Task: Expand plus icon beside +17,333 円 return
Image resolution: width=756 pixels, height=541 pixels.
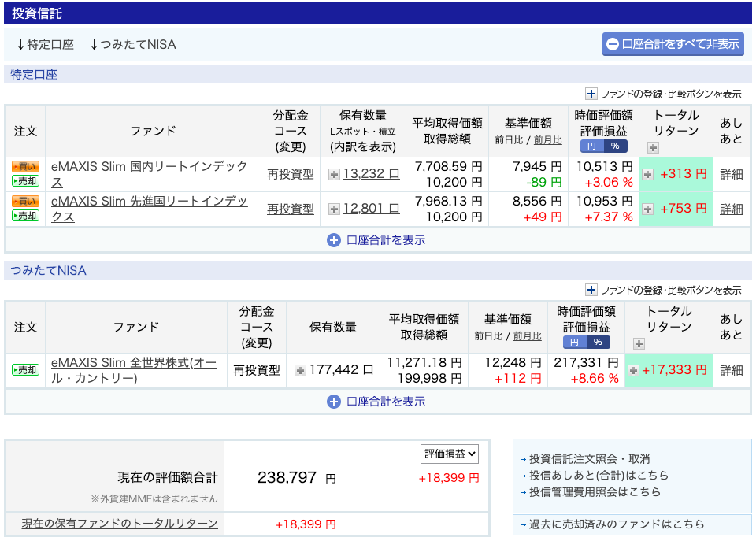Action: point(633,370)
